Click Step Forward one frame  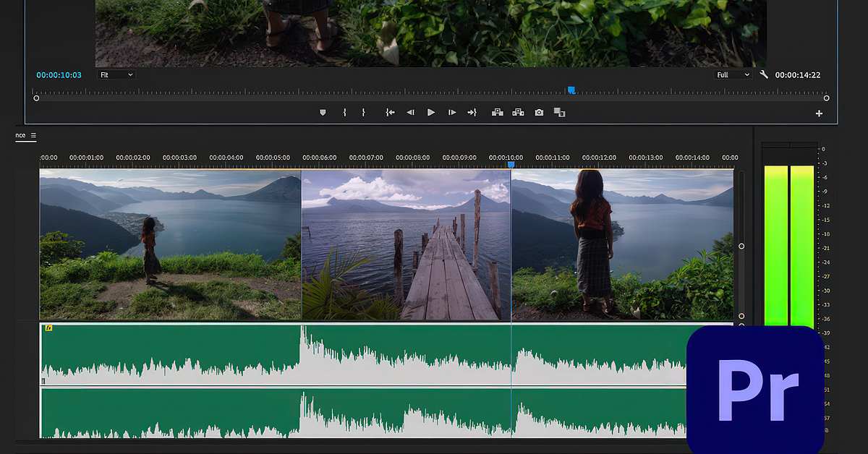click(x=451, y=112)
